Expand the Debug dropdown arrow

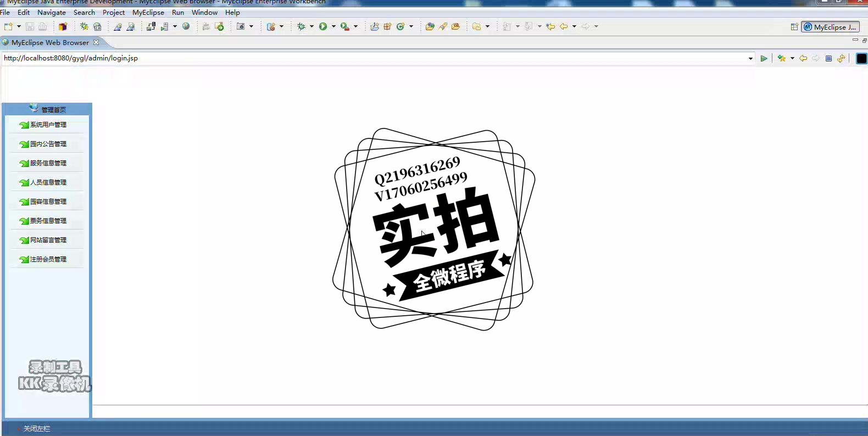pyautogui.click(x=311, y=26)
